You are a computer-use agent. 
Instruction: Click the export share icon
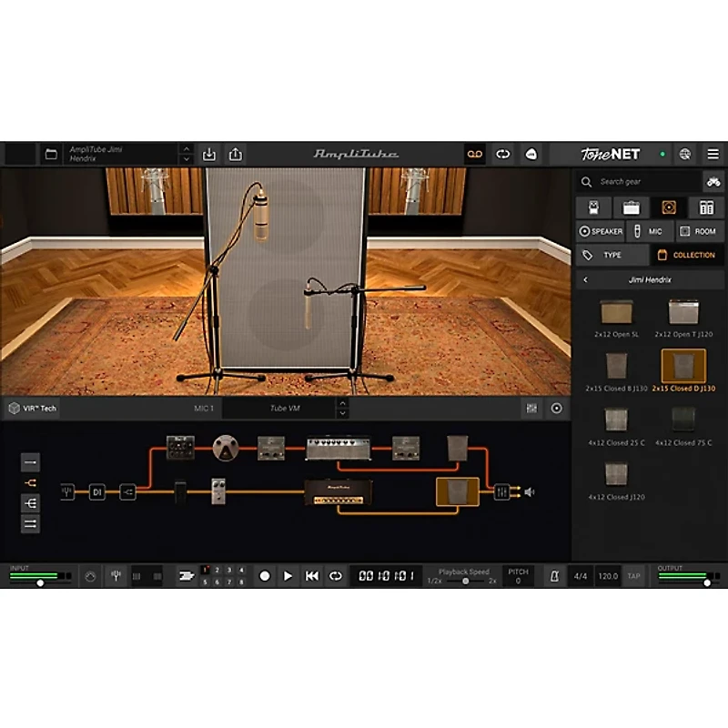[x=236, y=154]
